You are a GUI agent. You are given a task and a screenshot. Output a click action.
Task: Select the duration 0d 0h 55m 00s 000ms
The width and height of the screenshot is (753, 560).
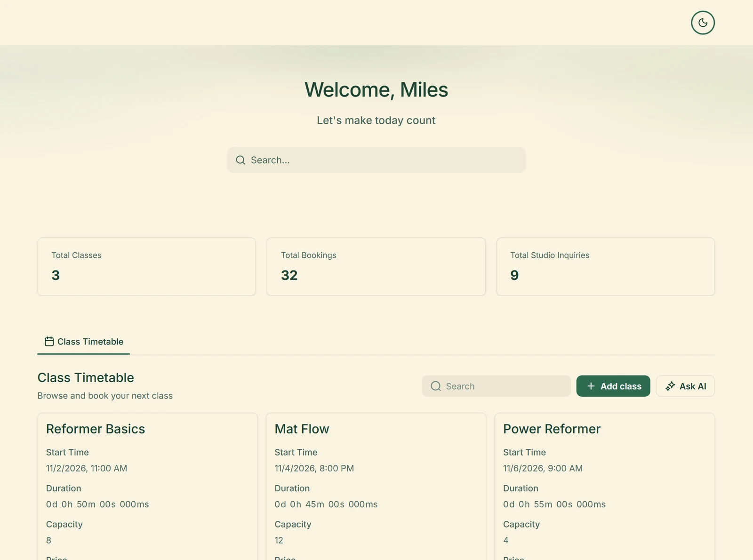coord(554,504)
